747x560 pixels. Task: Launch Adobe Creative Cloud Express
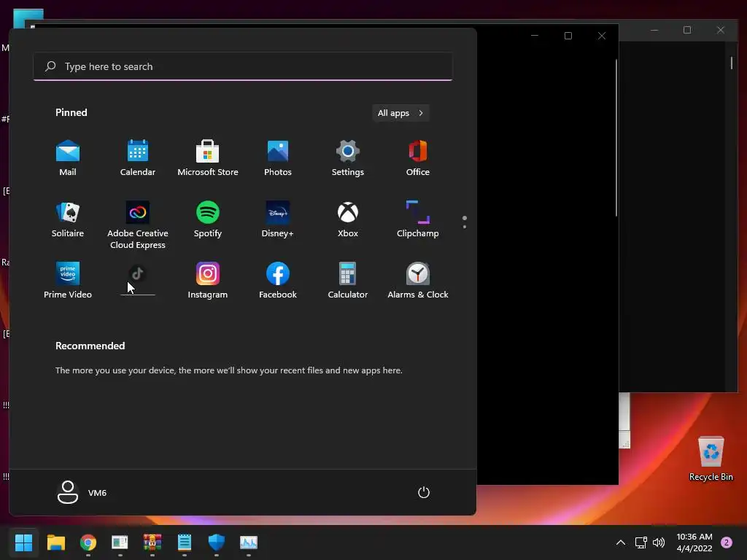138,225
